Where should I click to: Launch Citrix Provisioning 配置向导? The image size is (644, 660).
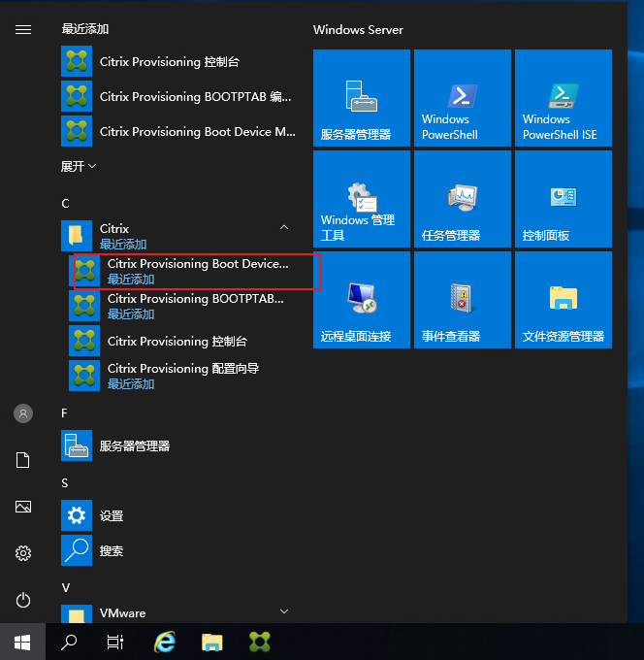click(x=182, y=376)
